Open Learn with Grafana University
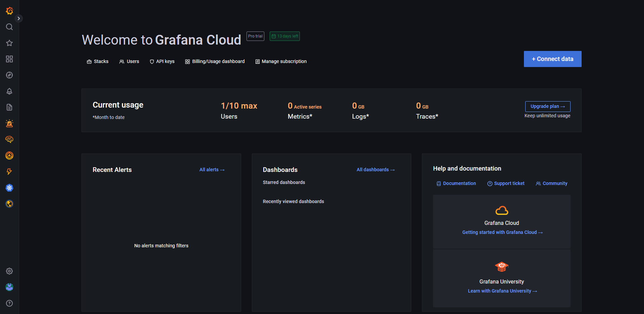This screenshot has width=644, height=314. click(x=502, y=291)
